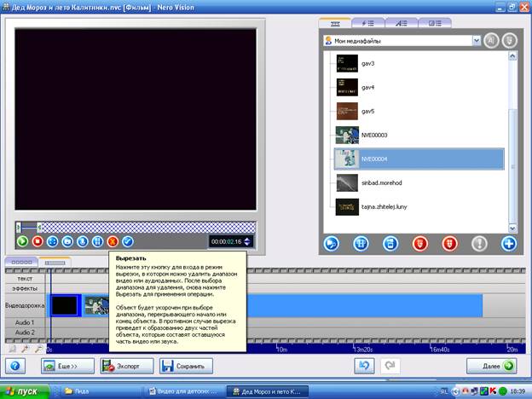Open help with the question mark button
The image size is (532, 399).
(x=15, y=366)
